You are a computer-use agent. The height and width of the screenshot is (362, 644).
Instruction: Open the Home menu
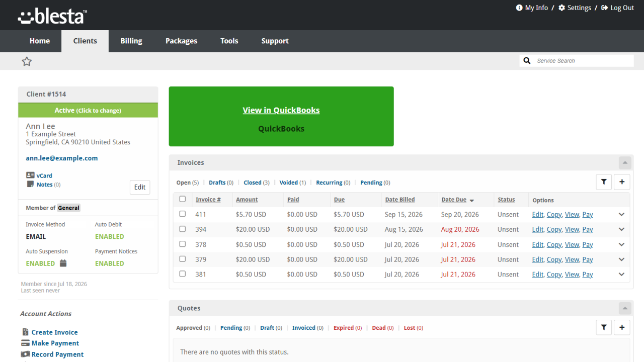tap(40, 41)
